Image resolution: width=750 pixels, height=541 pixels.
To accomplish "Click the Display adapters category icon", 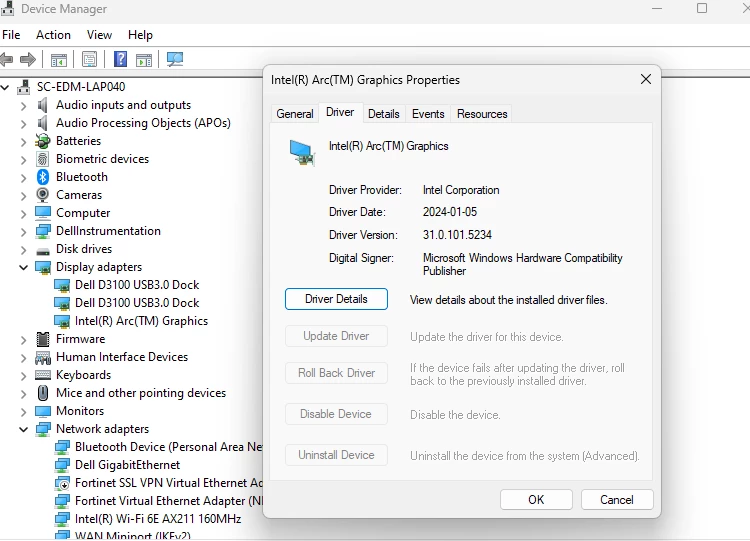I will tap(43, 267).
